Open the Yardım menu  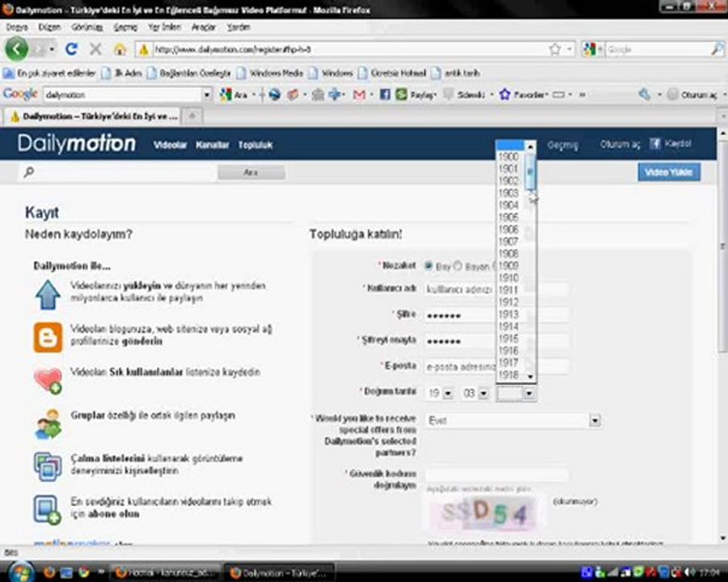pyautogui.click(x=239, y=27)
